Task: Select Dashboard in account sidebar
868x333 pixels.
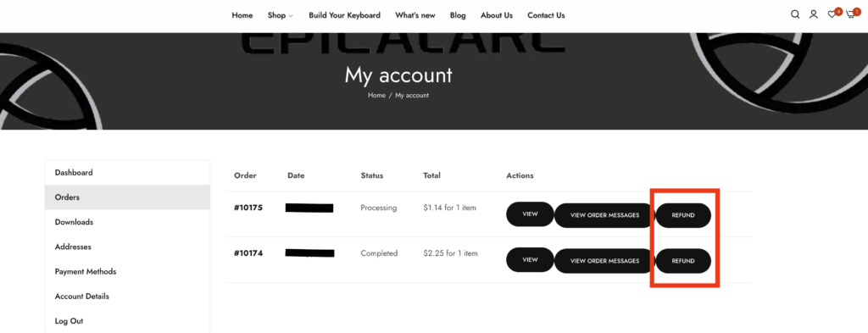Action: pyautogui.click(x=127, y=173)
